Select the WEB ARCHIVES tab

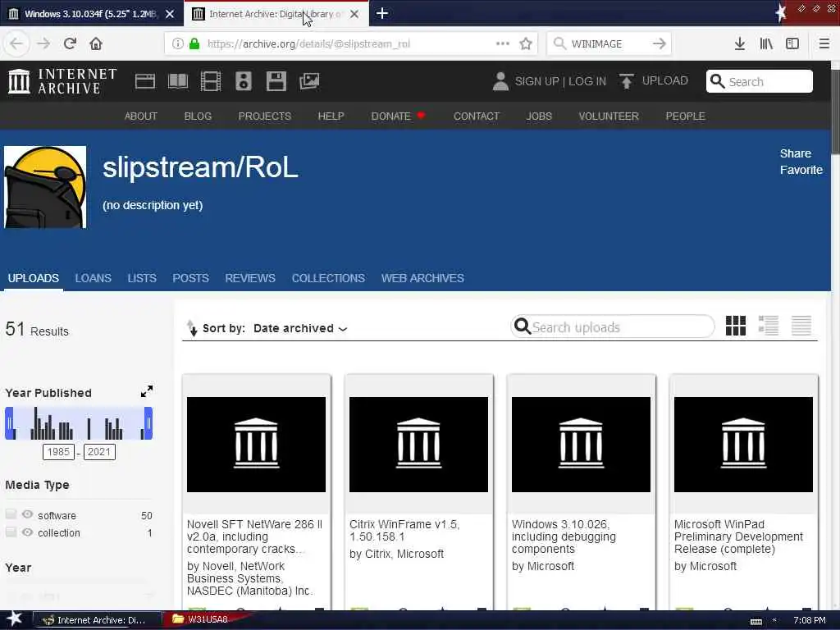422,278
